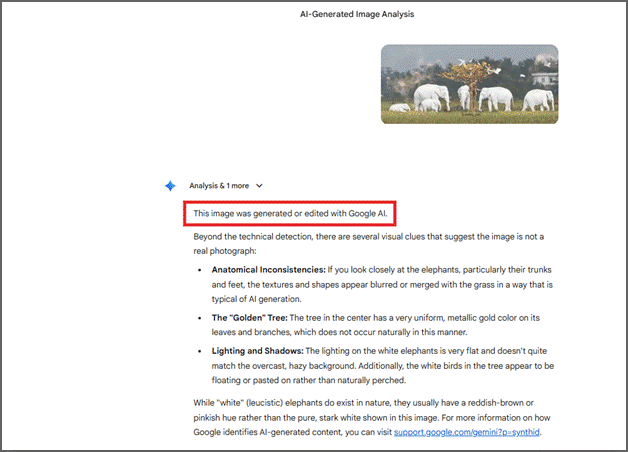This screenshot has width=628, height=452.
Task: Expand the 'Analysis & 1 more' chevron
Action: pyautogui.click(x=260, y=186)
